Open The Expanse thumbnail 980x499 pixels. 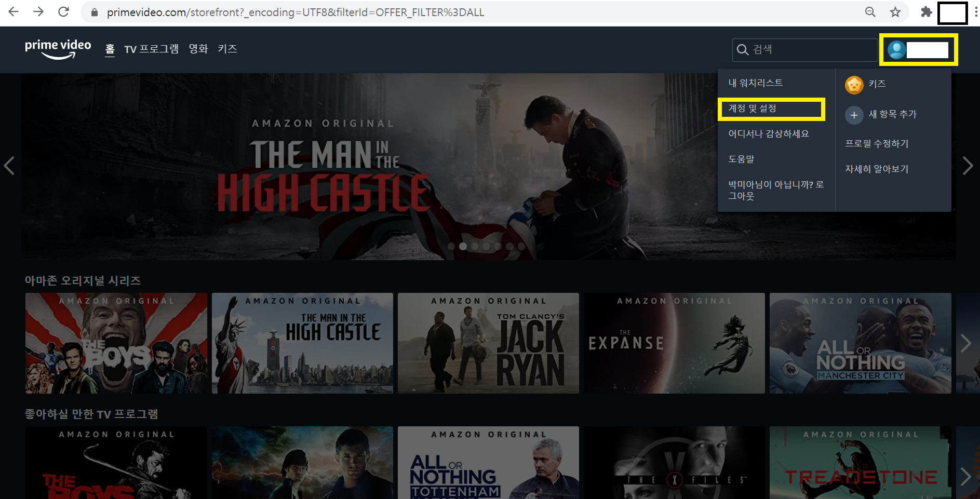tap(674, 343)
